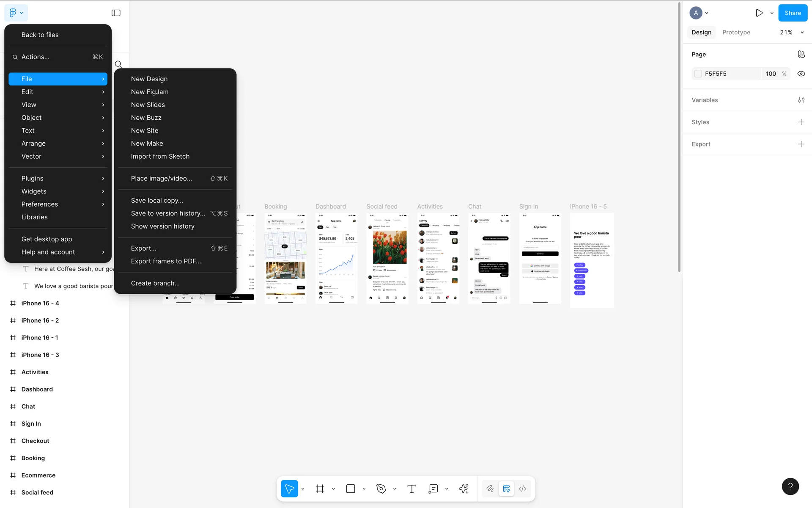Expand the shape tools dropdown arrow
Screen dimensions: 812x508
[364, 489]
